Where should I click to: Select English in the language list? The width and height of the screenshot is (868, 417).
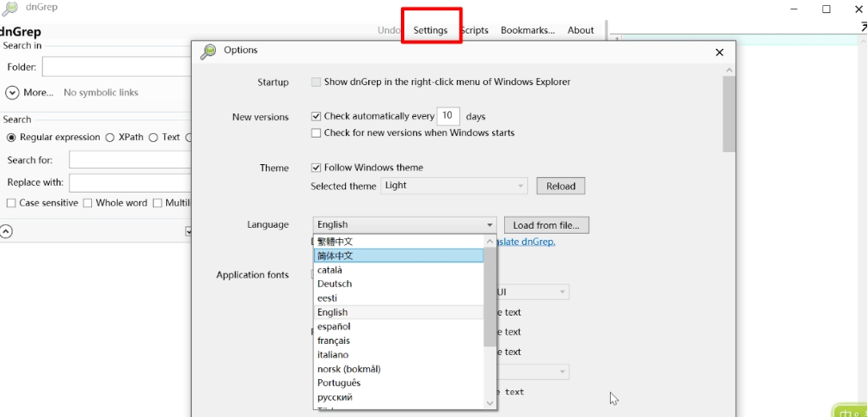(x=398, y=312)
